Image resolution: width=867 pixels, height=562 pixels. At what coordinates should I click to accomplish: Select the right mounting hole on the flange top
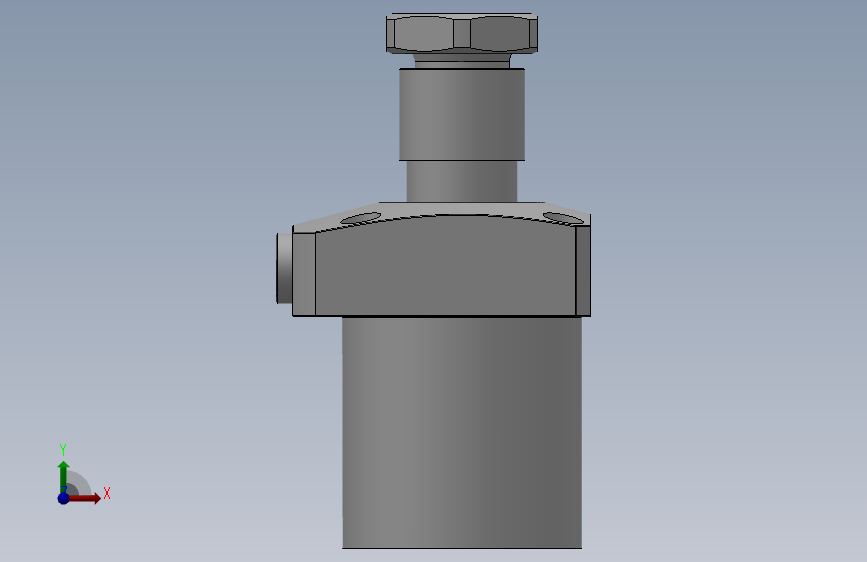(x=563, y=218)
